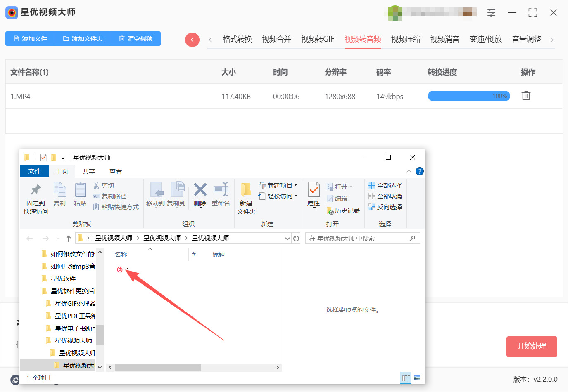Refresh the Explorer folder view
This screenshot has height=392, width=568.
[296, 239]
